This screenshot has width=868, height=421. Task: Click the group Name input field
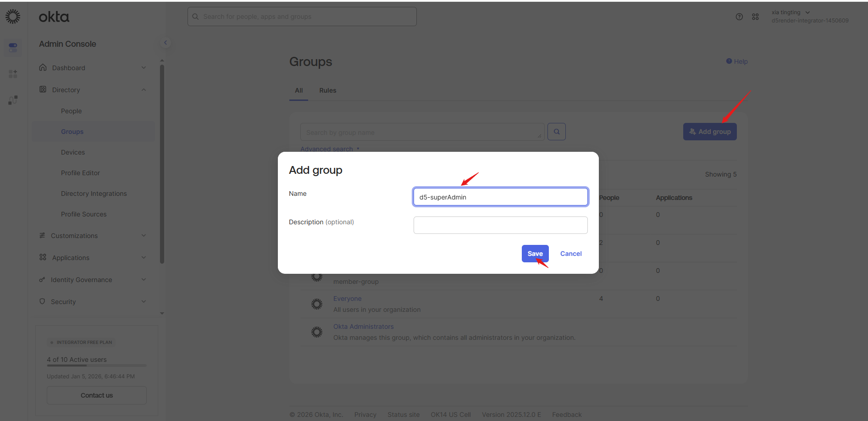point(500,197)
